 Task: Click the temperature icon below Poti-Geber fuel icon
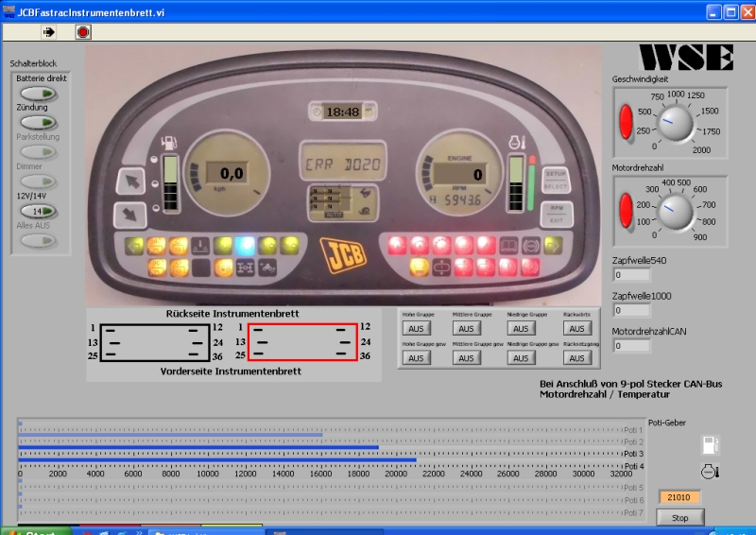711,472
